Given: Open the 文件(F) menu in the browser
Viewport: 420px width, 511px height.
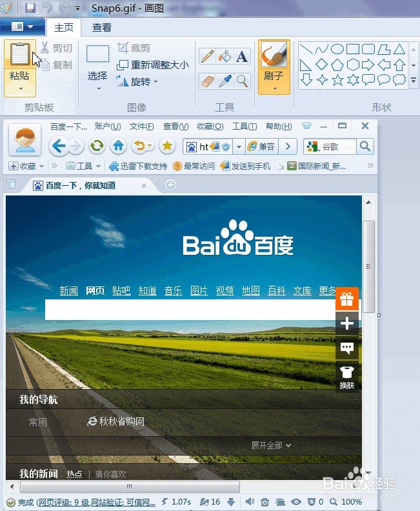Looking at the screenshot, I should pos(141,126).
